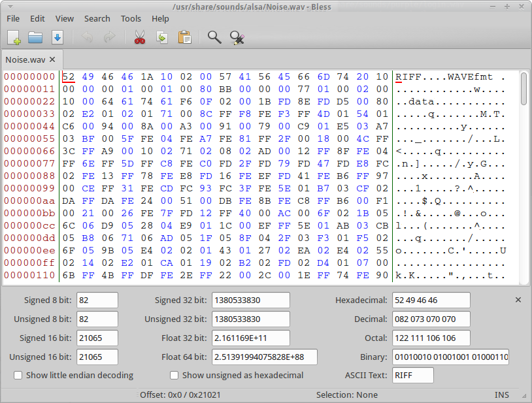Open Find and Replace toolbar icon
Image resolution: width=532 pixels, height=403 pixels.
click(x=237, y=37)
